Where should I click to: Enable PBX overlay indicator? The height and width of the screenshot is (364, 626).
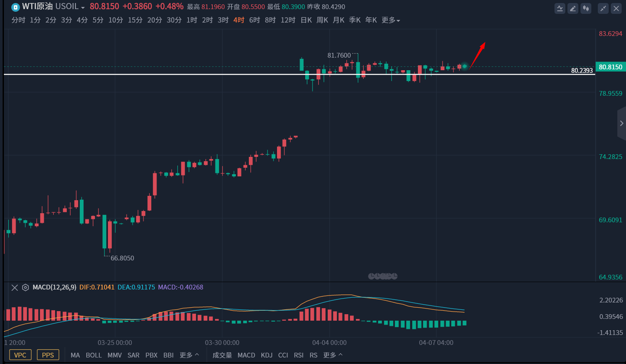point(151,355)
